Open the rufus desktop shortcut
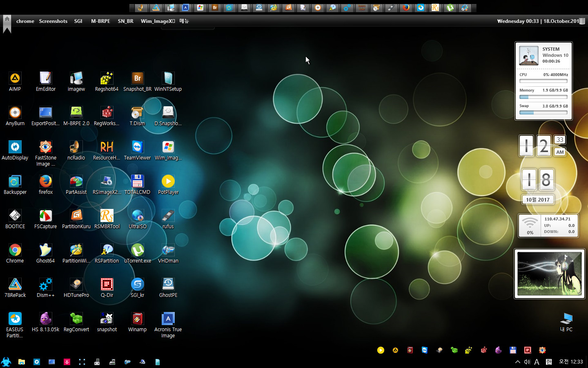Viewport: 588px width, 368px height. tap(168, 219)
